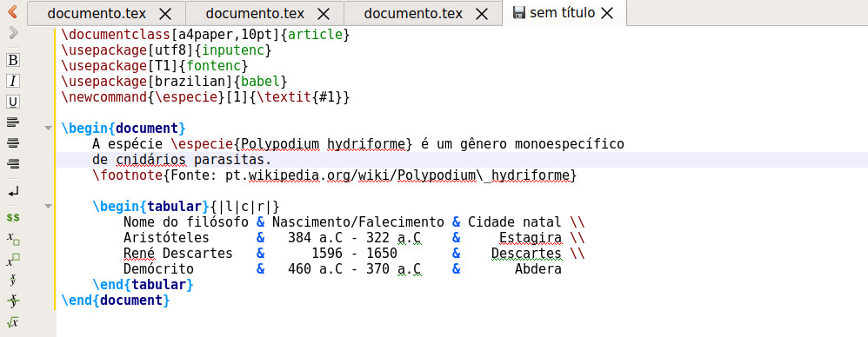Image resolution: width=868 pixels, height=337 pixels.
Task: Align text right using the sidebar icon
Action: 13,164
